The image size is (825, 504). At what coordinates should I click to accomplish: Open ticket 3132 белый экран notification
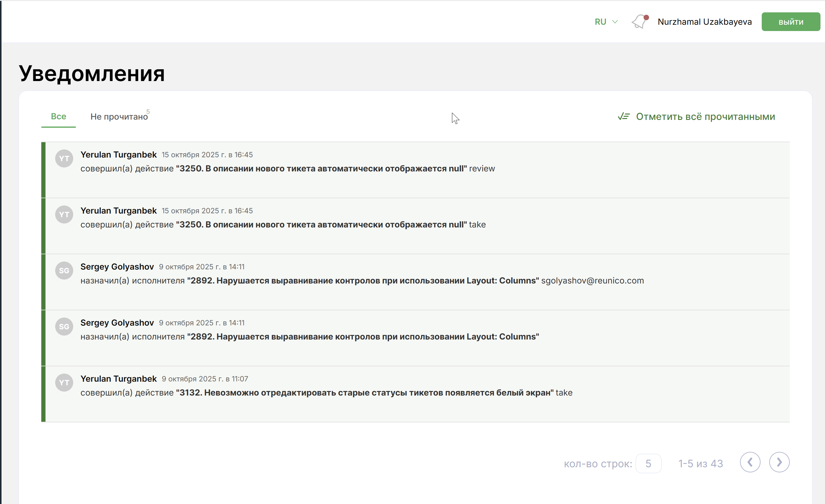coord(365,393)
